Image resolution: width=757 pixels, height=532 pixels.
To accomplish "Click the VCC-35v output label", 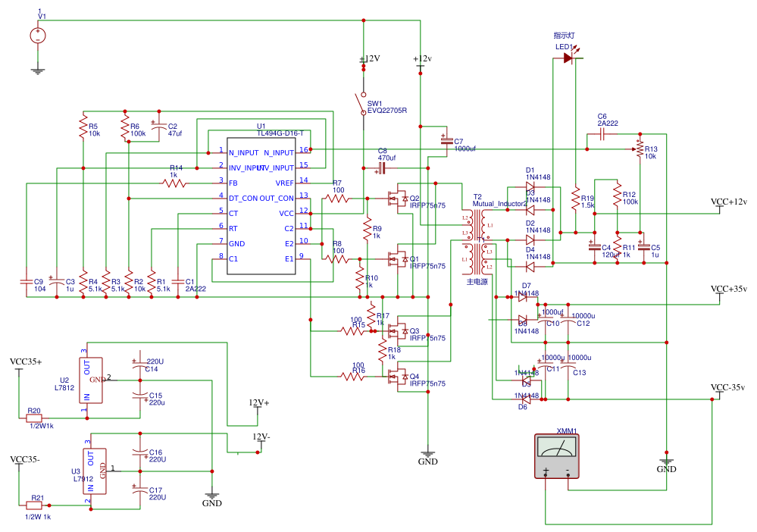I will [x=727, y=389].
